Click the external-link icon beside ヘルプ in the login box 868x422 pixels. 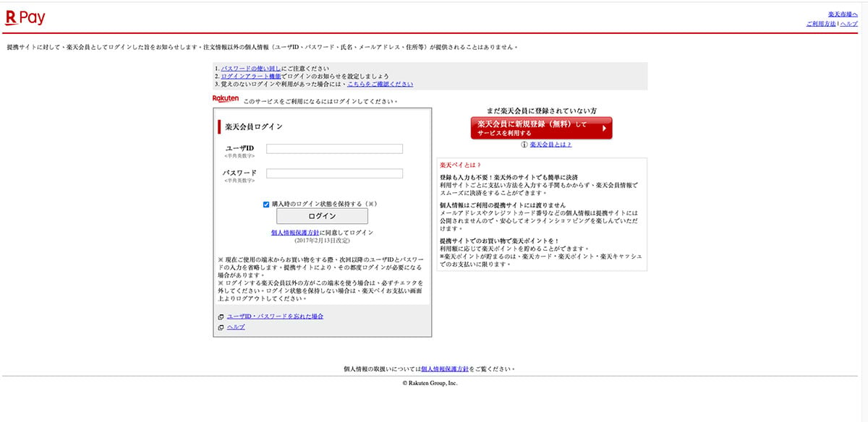click(221, 327)
